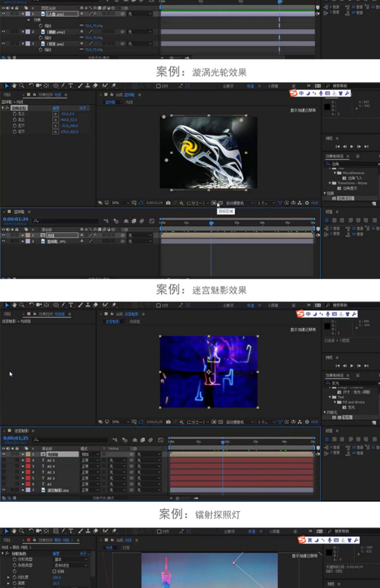Select the Puppet Pin tool in the 篮球鞋 screenshot
Viewport: 380px width, 588px height.
click(114, 86)
